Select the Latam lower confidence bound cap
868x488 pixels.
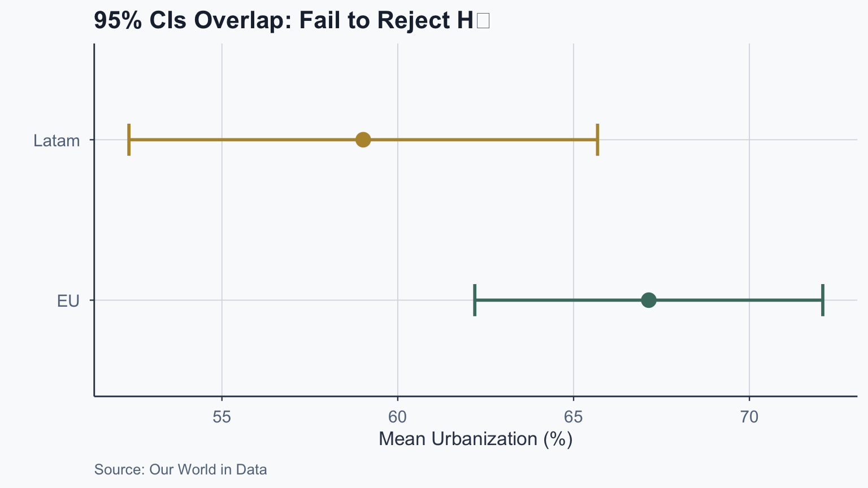pos(129,140)
